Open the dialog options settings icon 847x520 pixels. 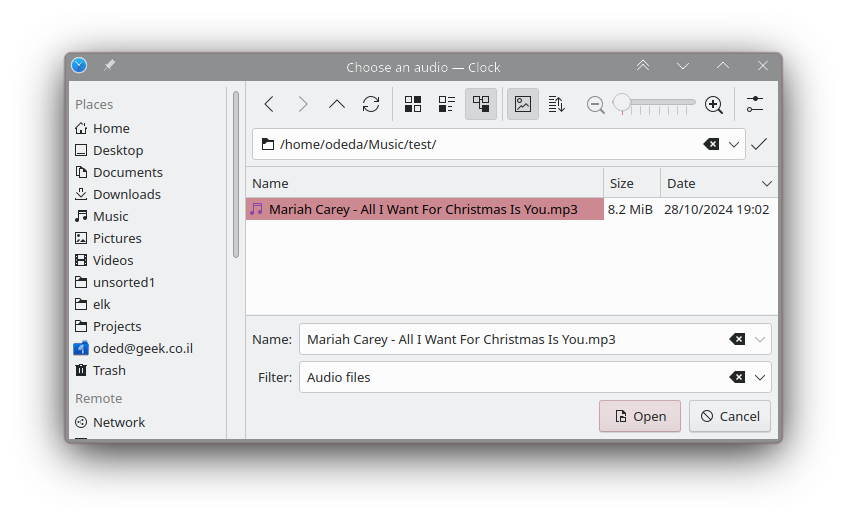coord(755,104)
